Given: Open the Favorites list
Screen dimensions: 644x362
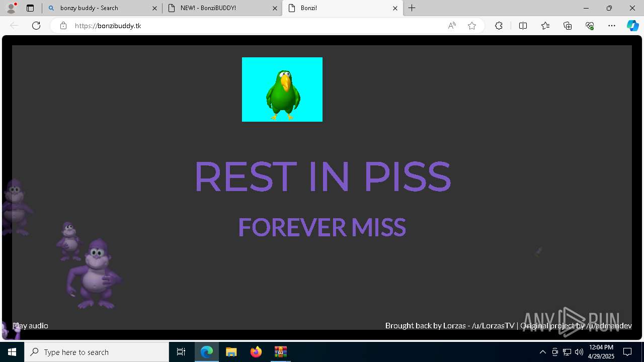Looking at the screenshot, I should pyautogui.click(x=545, y=26).
